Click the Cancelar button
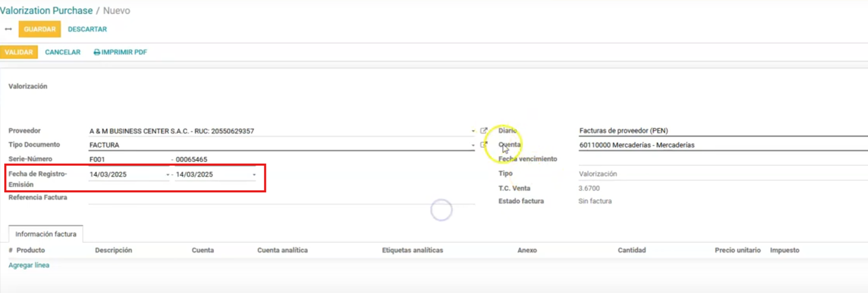Screen dimensions: 868x293 [x=63, y=52]
